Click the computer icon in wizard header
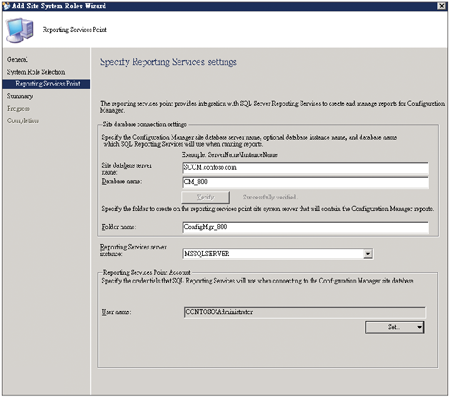 coord(20,30)
